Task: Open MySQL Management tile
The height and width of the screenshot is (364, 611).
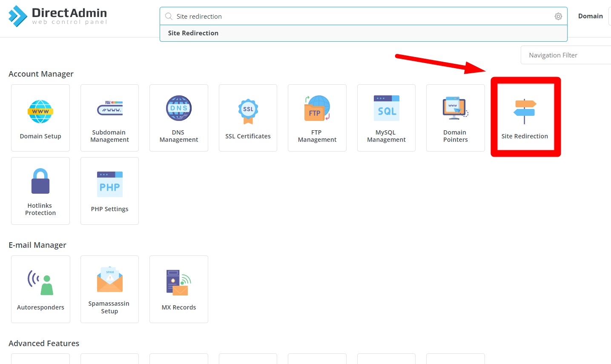Action: [386, 118]
